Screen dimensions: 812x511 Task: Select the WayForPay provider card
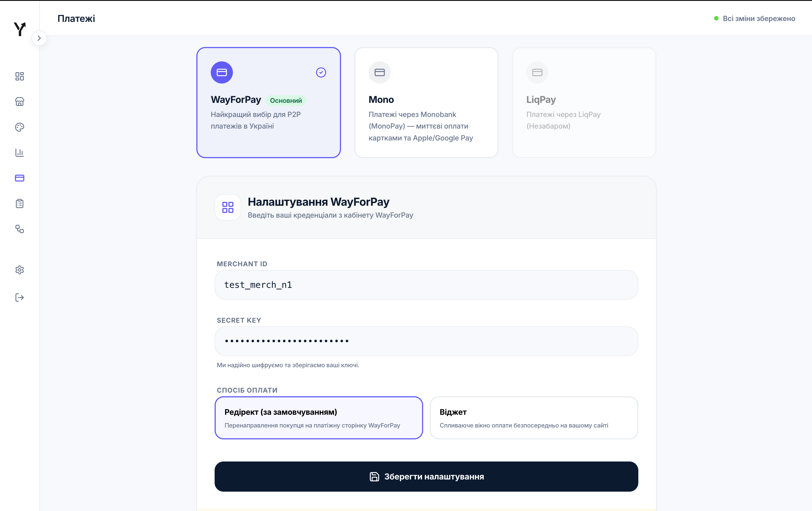point(269,103)
